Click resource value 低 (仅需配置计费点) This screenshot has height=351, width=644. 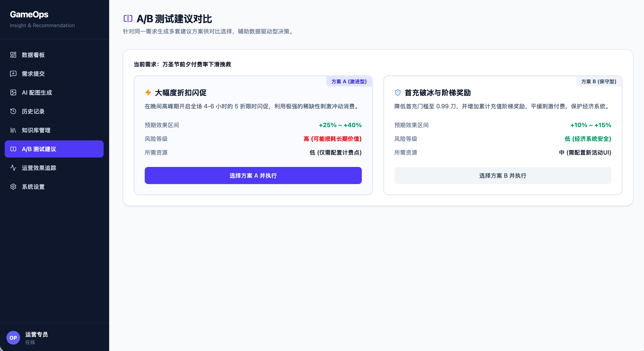(335, 153)
